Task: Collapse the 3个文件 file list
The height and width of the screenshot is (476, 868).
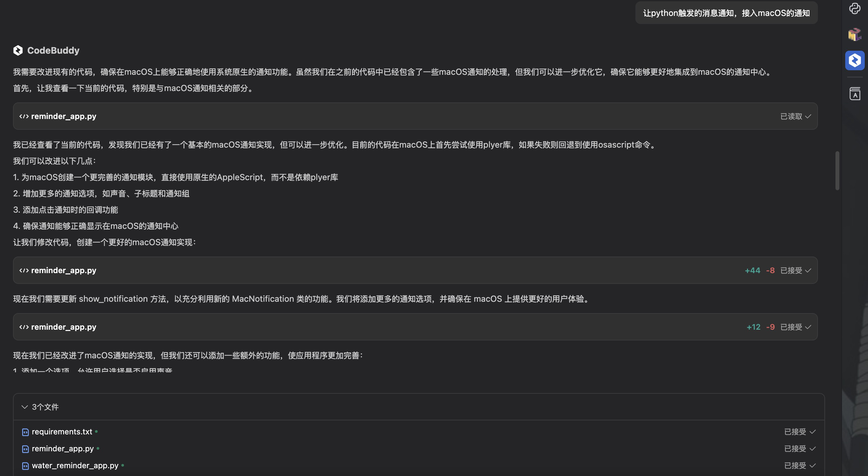Action: tap(25, 407)
